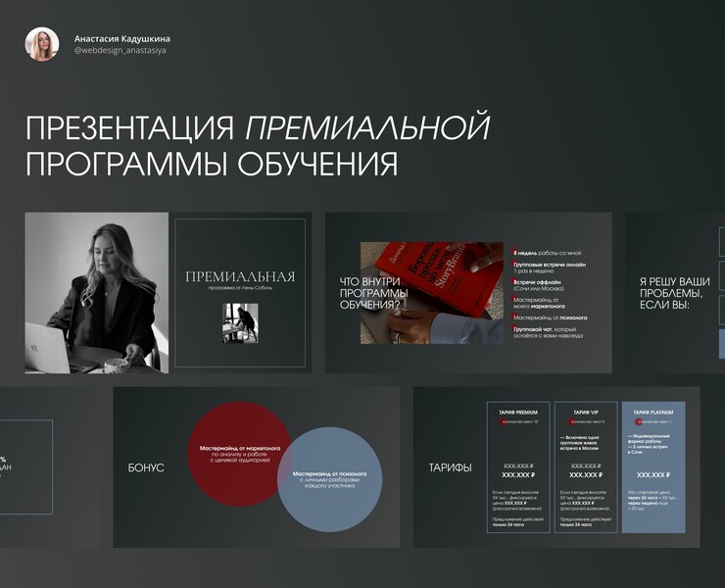Click the blue circle Мастермайнд от психолога
Screen dimensions: 725x588
click(329, 479)
